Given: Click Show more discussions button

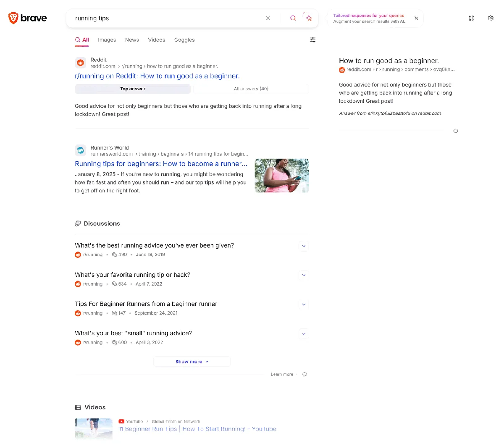Looking at the screenshot, I should [192, 362].
